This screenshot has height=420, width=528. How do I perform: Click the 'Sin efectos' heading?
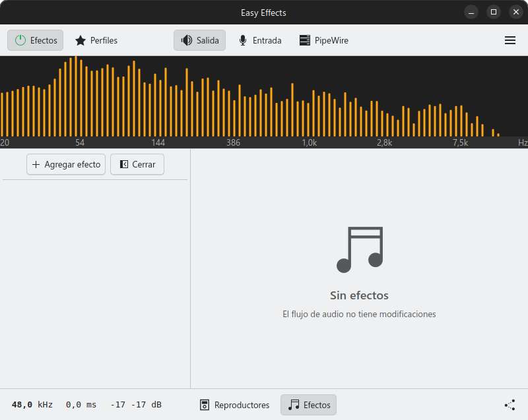359,295
